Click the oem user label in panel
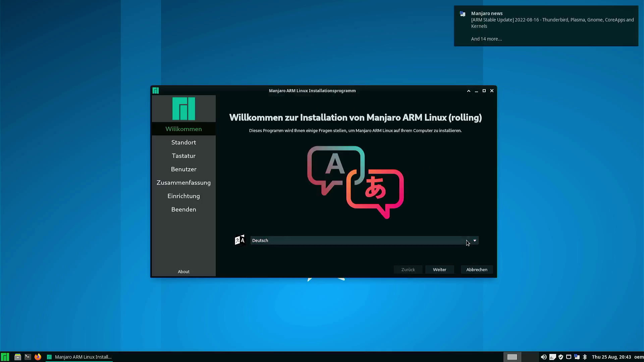This screenshot has height=362, width=644. pos(639,357)
